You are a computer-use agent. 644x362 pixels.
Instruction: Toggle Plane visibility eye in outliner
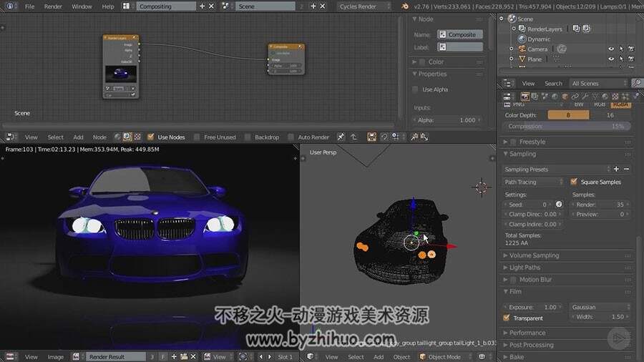[x=611, y=59]
